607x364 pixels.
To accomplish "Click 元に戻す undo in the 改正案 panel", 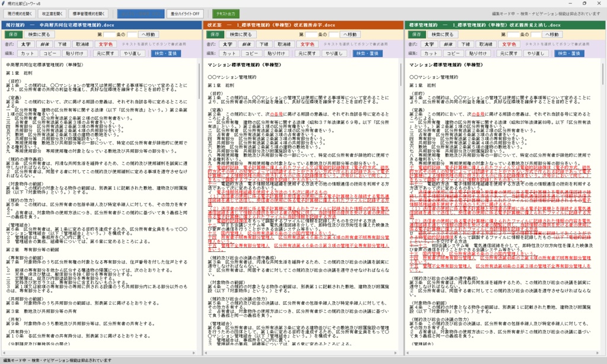I will pyautogui.click(x=307, y=53).
